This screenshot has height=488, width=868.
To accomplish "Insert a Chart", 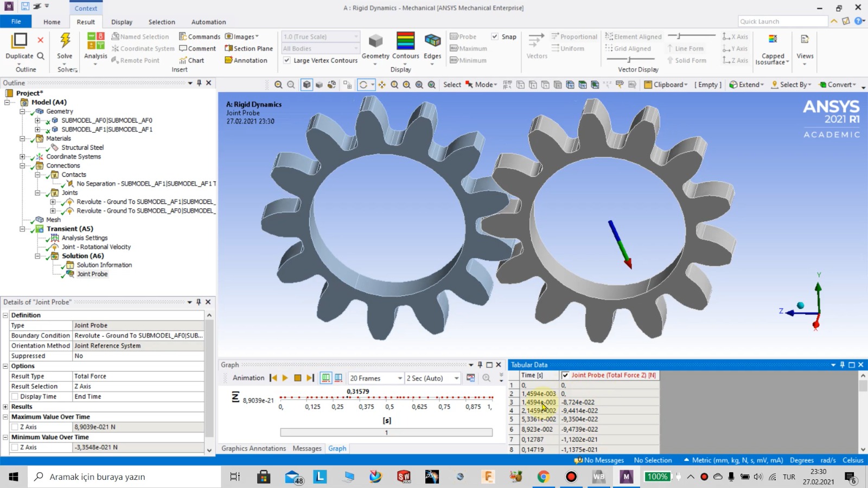I will [x=192, y=60].
